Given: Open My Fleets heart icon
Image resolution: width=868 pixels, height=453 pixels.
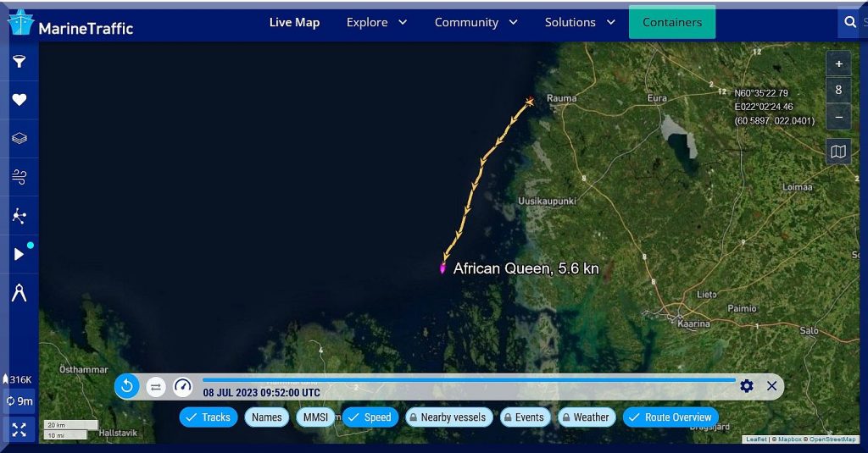Looking at the screenshot, I should 19,100.
